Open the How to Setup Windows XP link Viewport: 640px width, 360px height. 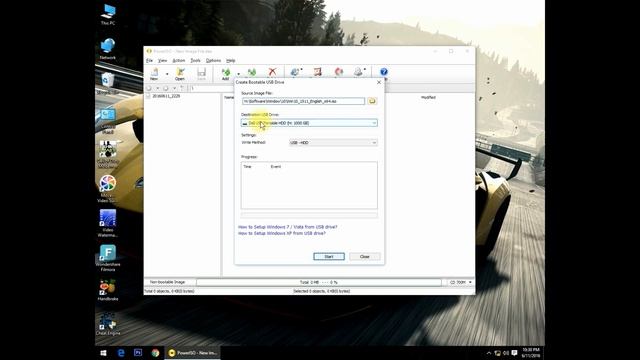pos(282,233)
